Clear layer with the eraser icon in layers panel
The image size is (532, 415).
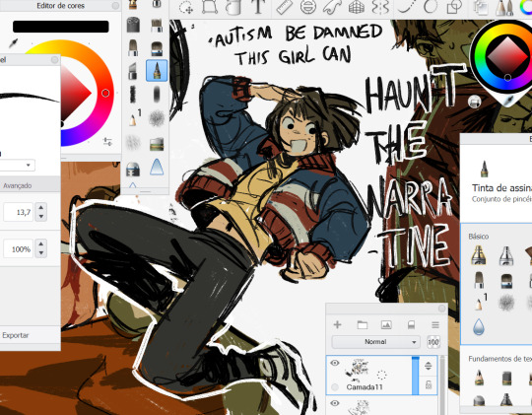pos(411,325)
